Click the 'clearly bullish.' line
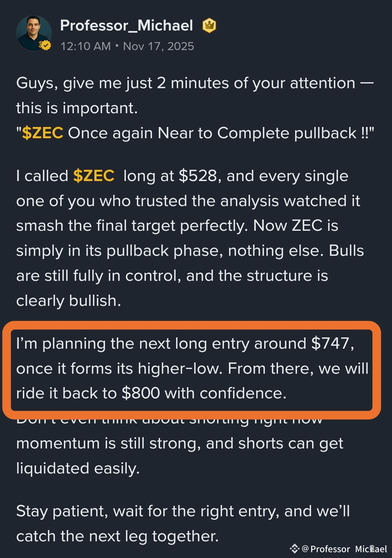392x558 pixels. click(69, 301)
